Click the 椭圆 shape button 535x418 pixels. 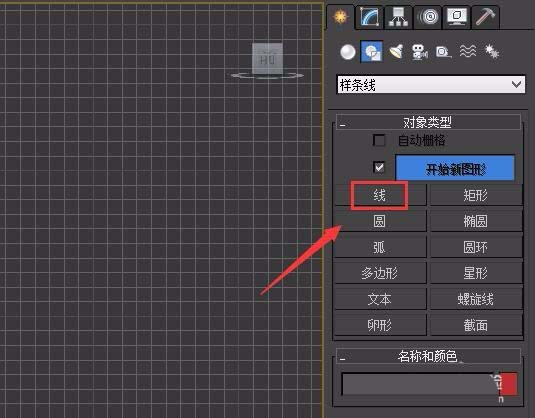pyautogui.click(x=476, y=221)
